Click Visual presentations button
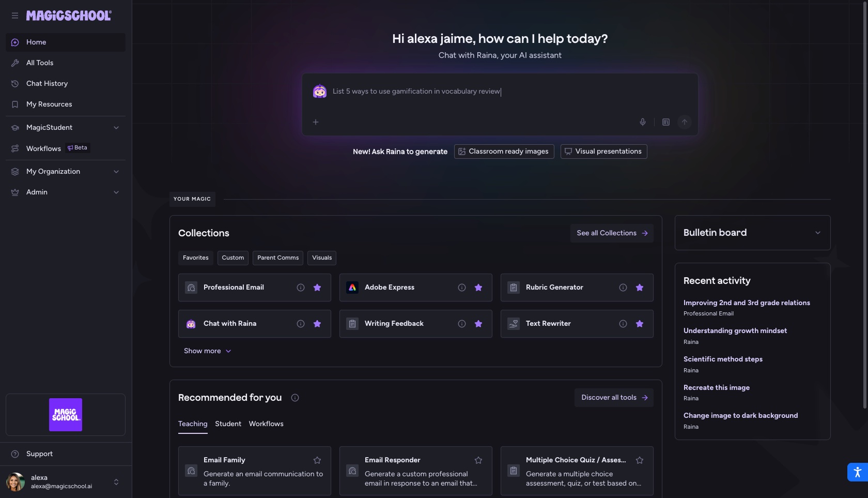The image size is (868, 498). pos(603,152)
